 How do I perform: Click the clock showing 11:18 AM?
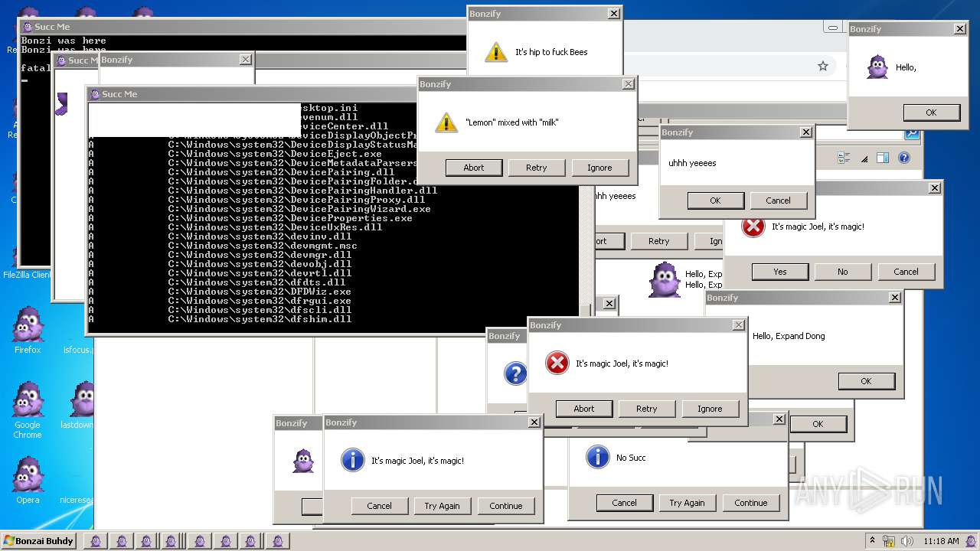tap(941, 541)
